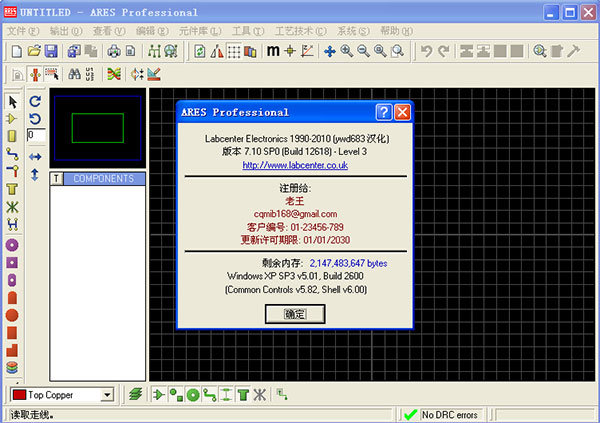The image size is (600, 423).
Task: Toggle the green pad via filter icon
Action: [193, 394]
